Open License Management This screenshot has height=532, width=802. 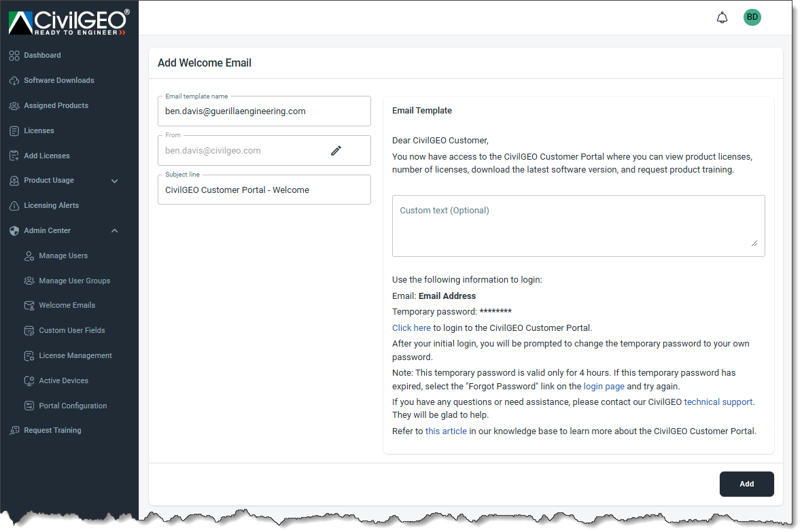pyautogui.click(x=75, y=355)
